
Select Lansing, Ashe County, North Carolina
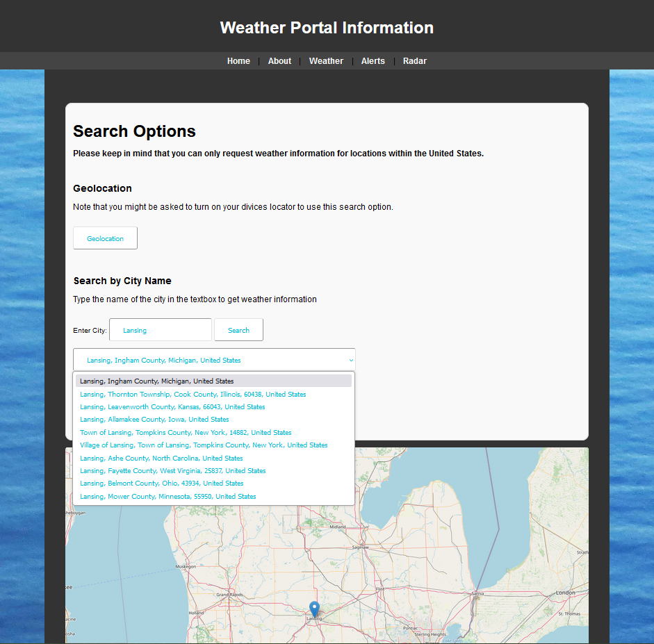[x=161, y=459]
